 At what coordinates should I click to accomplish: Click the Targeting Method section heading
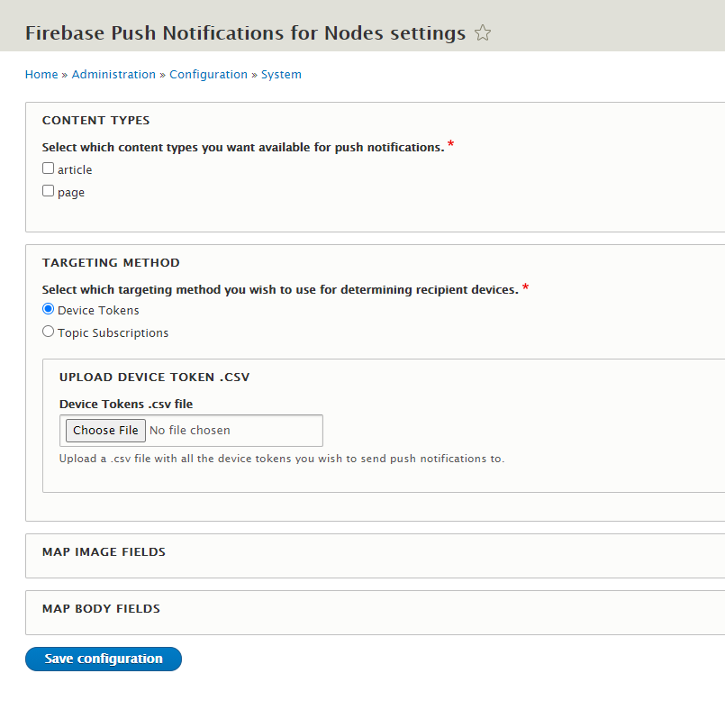110,262
